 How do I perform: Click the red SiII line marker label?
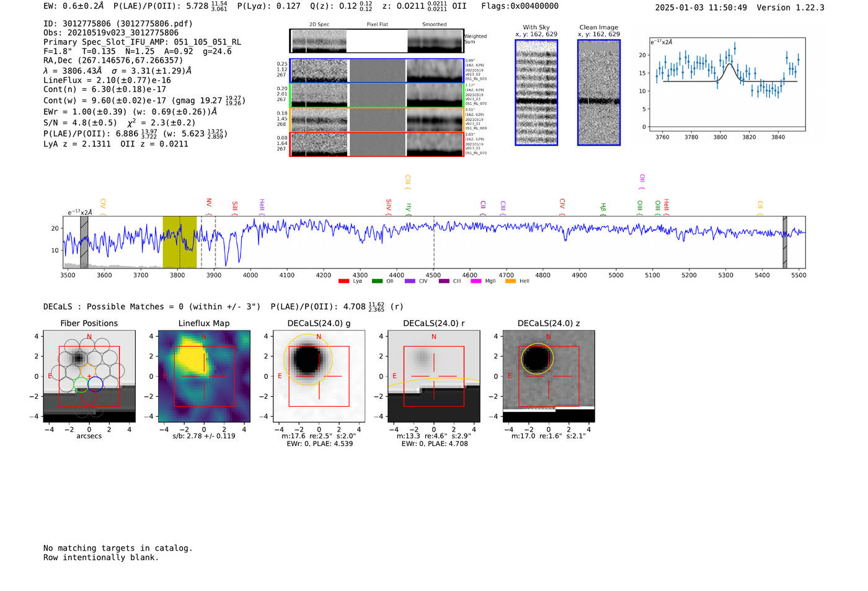pyautogui.click(x=235, y=207)
